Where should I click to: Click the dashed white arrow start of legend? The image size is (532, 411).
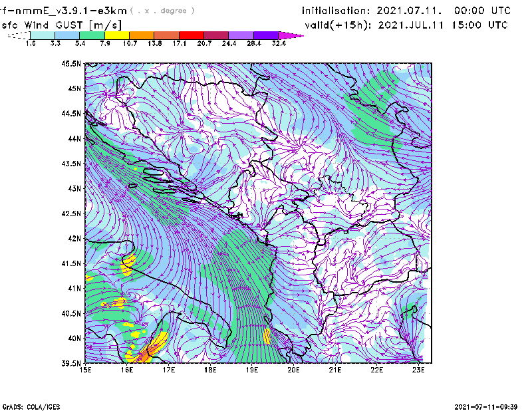tap(19, 35)
